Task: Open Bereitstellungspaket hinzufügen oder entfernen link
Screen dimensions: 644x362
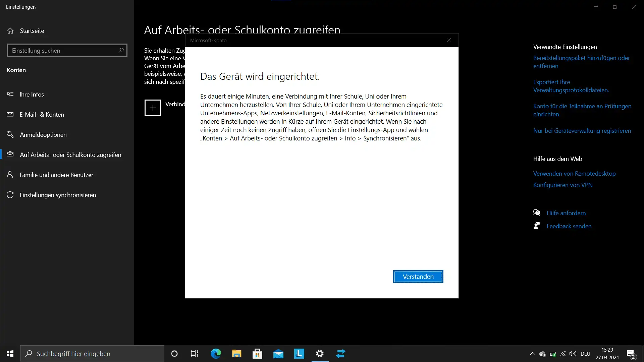Action: (582, 62)
